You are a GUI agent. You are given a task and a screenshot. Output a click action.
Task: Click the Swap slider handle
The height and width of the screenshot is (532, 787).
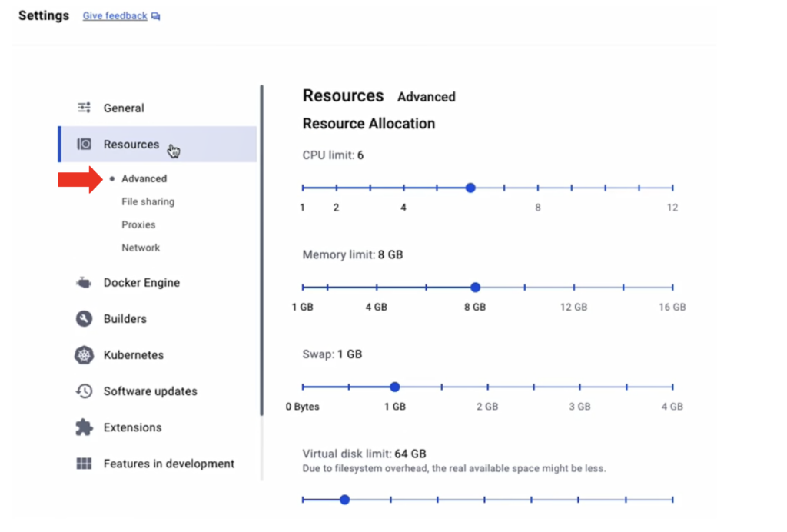click(394, 387)
